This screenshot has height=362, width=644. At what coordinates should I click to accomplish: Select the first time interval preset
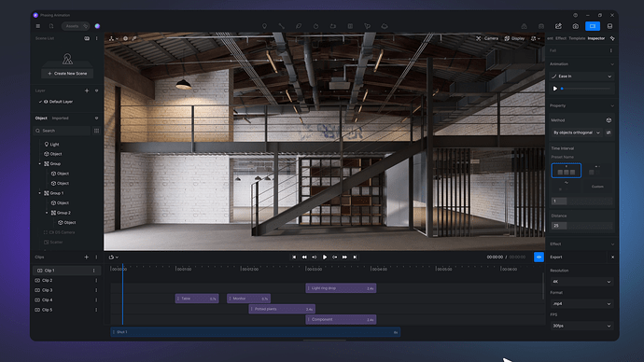[566, 171]
